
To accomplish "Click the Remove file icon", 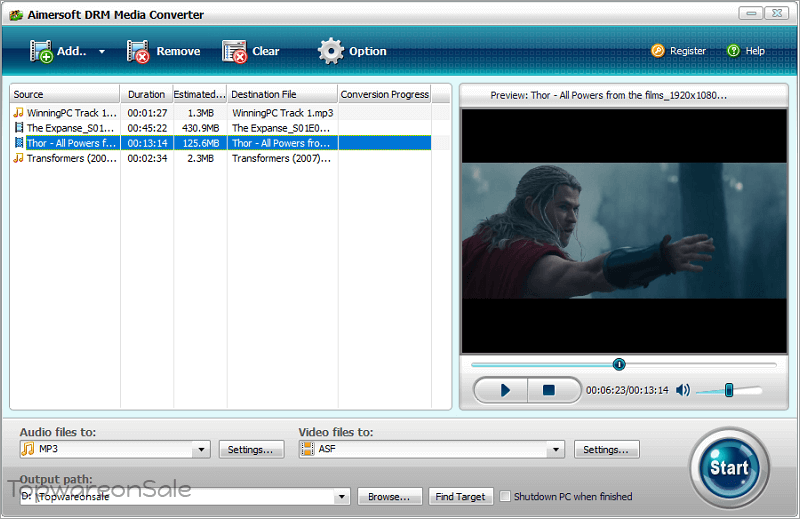I will click(x=138, y=51).
